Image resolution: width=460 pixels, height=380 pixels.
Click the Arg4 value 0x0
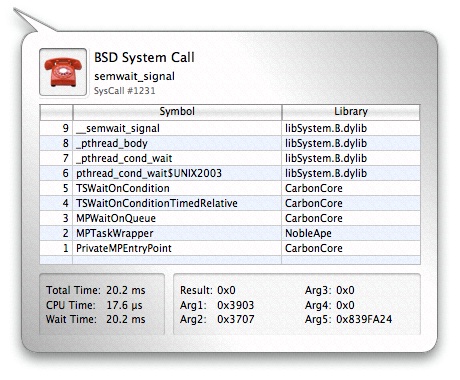point(345,305)
